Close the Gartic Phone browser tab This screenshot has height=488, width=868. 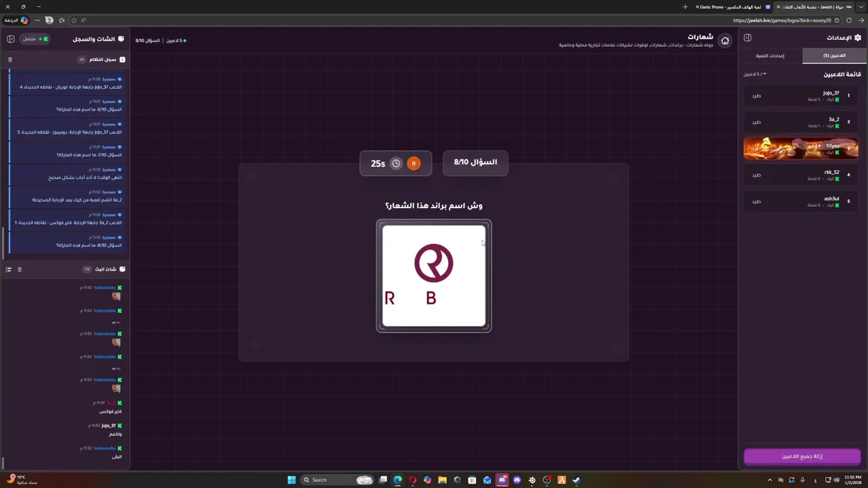point(697,7)
